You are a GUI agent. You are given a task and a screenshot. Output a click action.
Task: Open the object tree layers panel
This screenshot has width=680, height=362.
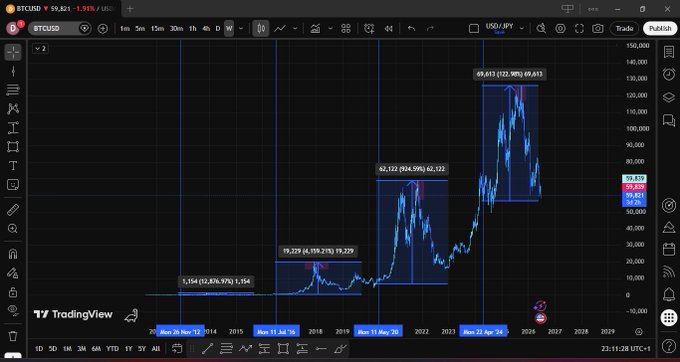coord(669,97)
